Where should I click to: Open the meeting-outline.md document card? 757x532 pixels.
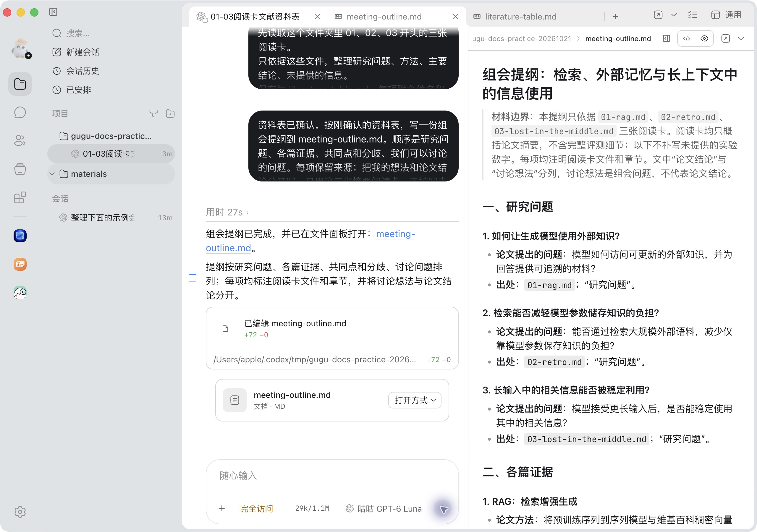tap(332, 400)
